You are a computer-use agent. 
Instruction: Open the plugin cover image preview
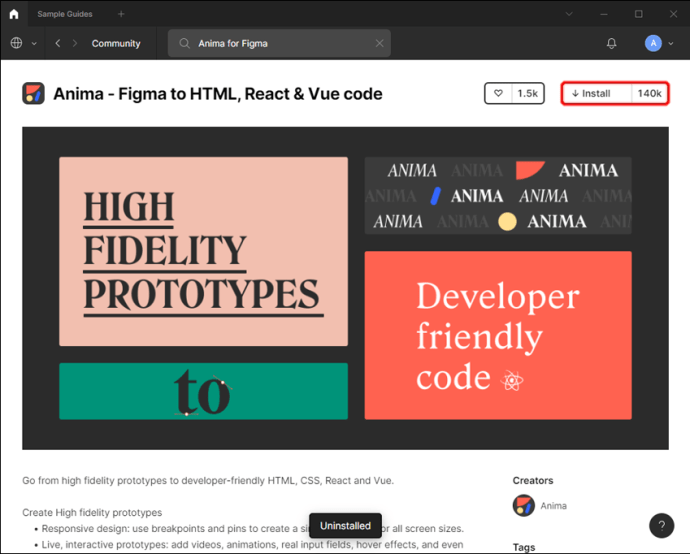coord(345,288)
